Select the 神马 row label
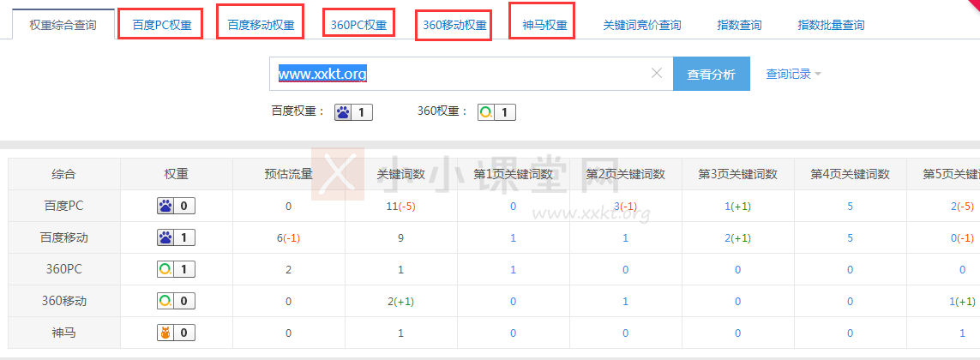 (x=63, y=333)
